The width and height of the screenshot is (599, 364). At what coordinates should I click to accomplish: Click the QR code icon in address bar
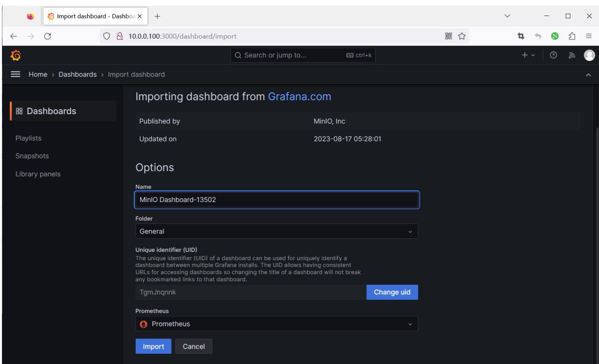click(x=449, y=35)
